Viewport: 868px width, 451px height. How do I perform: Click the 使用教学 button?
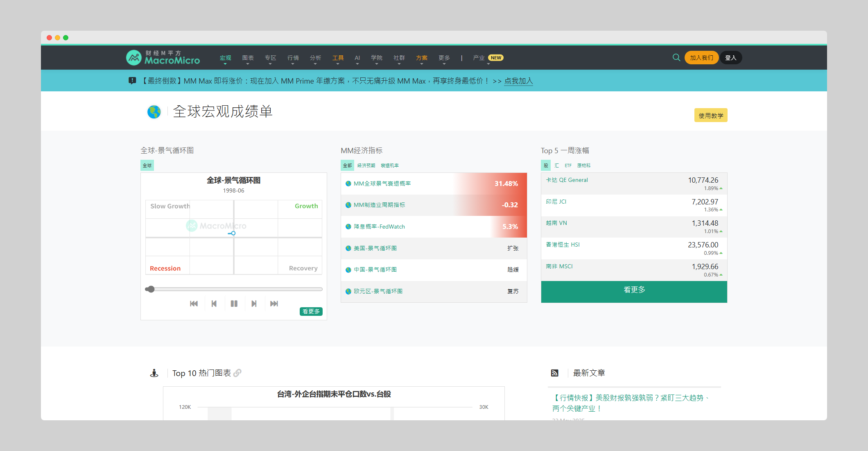[711, 115]
